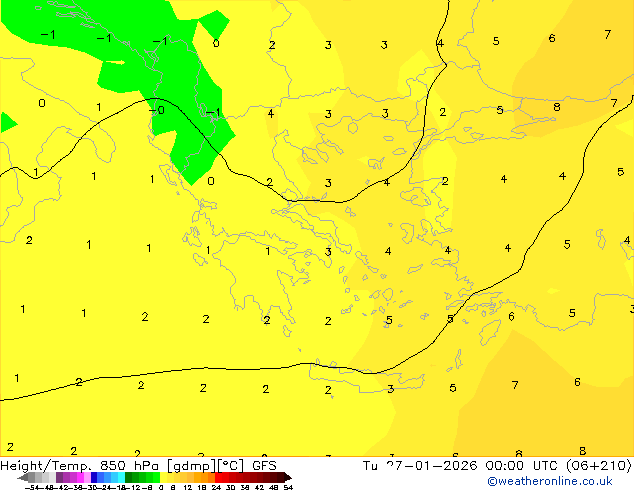Click the "24" legend scale value
Image resolution: width=634 pixels, height=490 pixels.
(216, 487)
